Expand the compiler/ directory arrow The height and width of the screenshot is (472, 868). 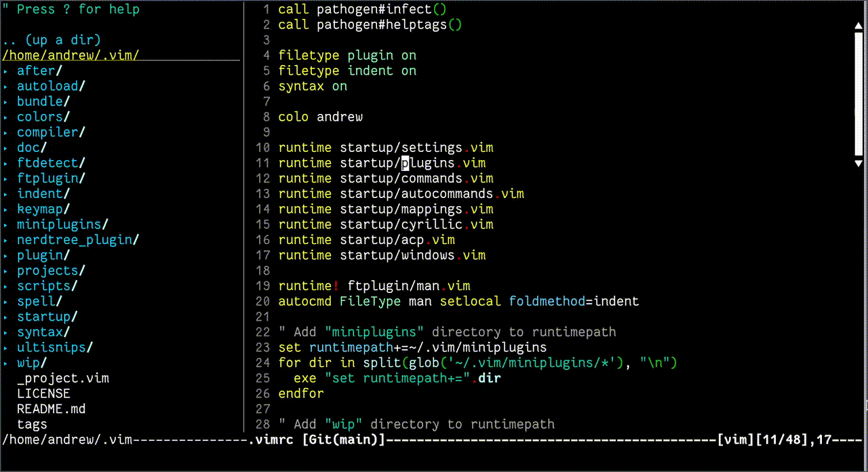[x=5, y=132]
